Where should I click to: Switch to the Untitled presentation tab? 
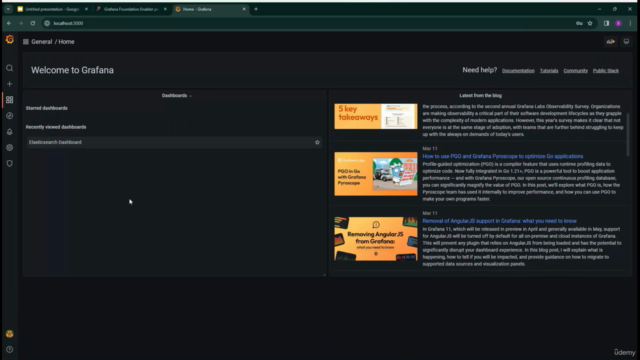click(52, 9)
